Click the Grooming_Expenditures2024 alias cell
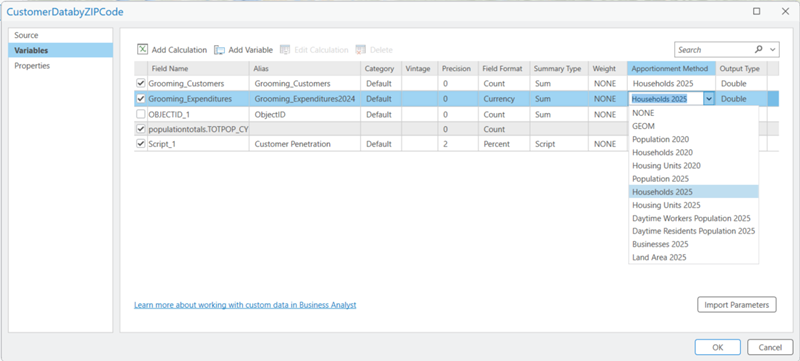Image resolution: width=800 pixels, height=361 pixels. [x=305, y=99]
